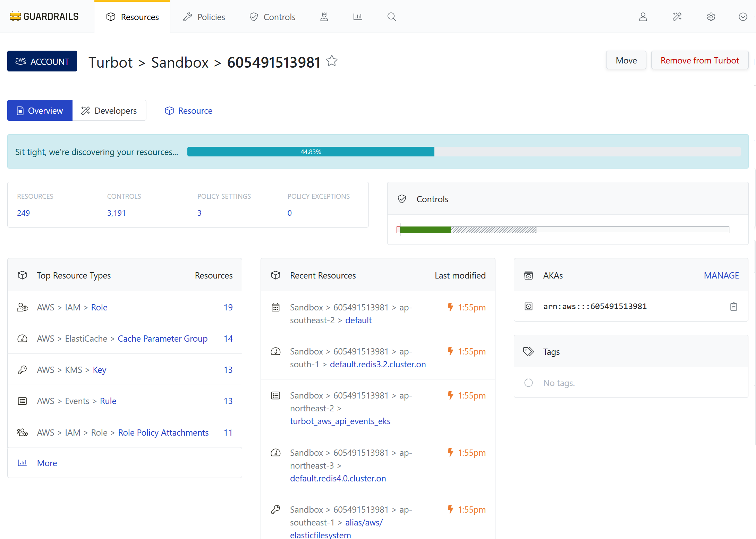Open the turbot_aws_api_events_eks resource link

[340, 421]
